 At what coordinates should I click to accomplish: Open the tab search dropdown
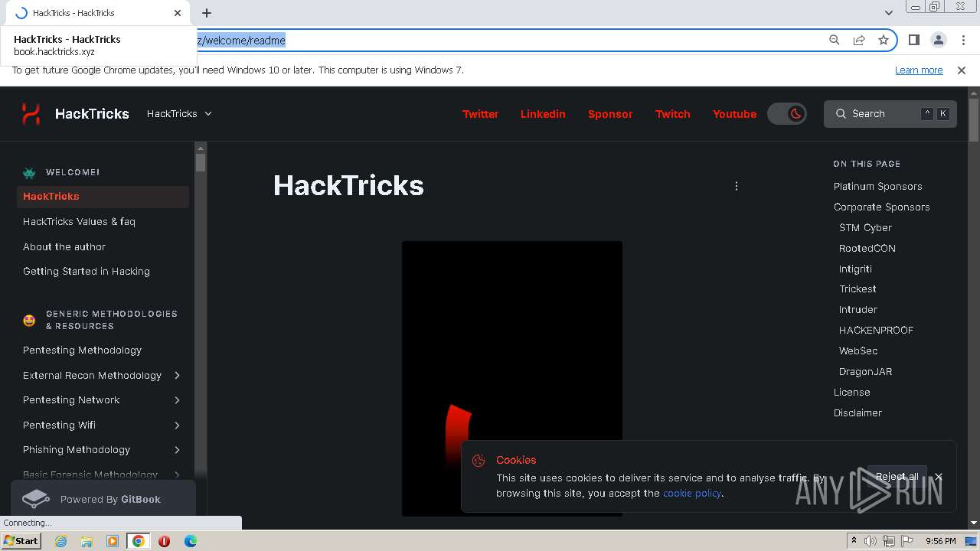pyautogui.click(x=888, y=13)
